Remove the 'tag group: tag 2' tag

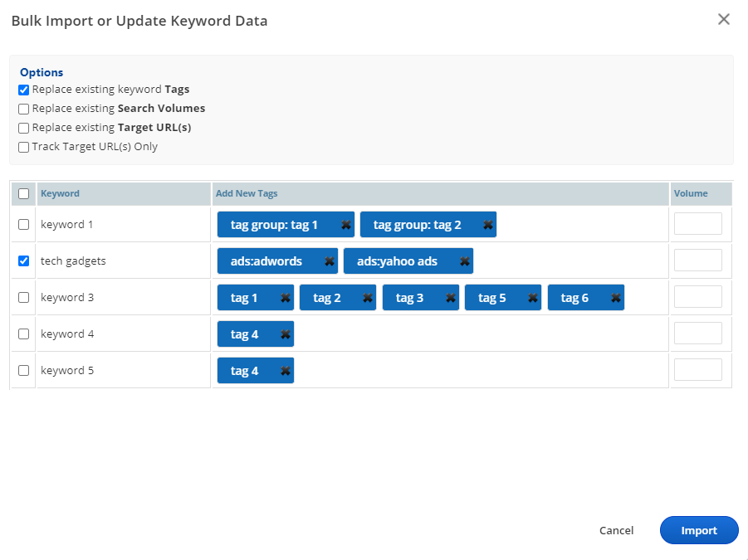[x=488, y=225]
